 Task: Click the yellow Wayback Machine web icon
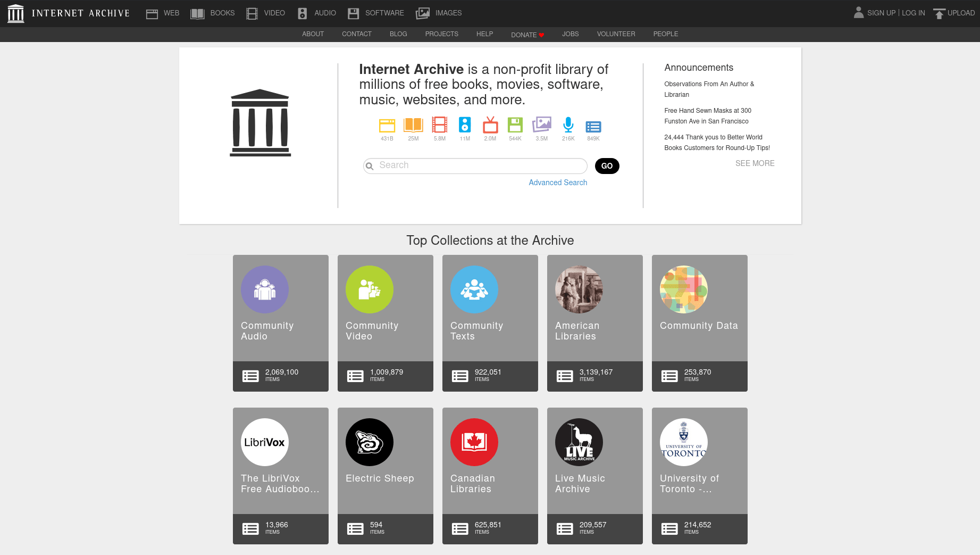click(387, 126)
